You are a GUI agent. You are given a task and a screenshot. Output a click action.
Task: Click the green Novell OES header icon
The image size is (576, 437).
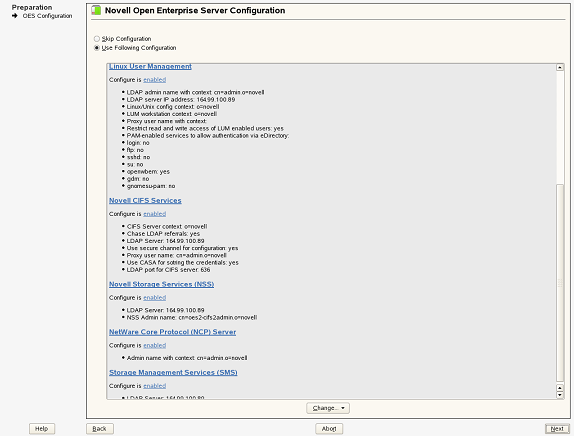coord(96,10)
